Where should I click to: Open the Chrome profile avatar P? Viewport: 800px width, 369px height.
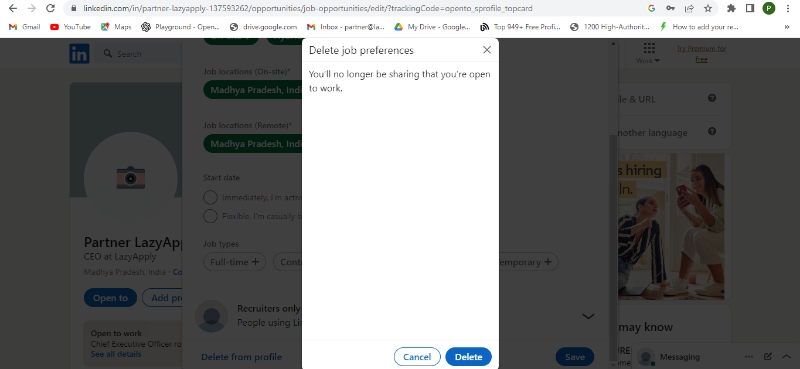(768, 8)
